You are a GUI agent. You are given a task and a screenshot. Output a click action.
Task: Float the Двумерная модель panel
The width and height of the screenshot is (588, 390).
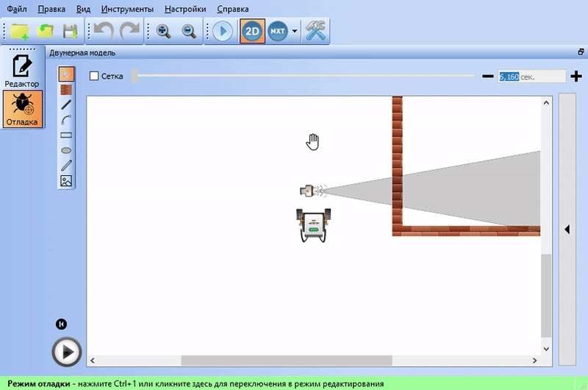coord(581,53)
